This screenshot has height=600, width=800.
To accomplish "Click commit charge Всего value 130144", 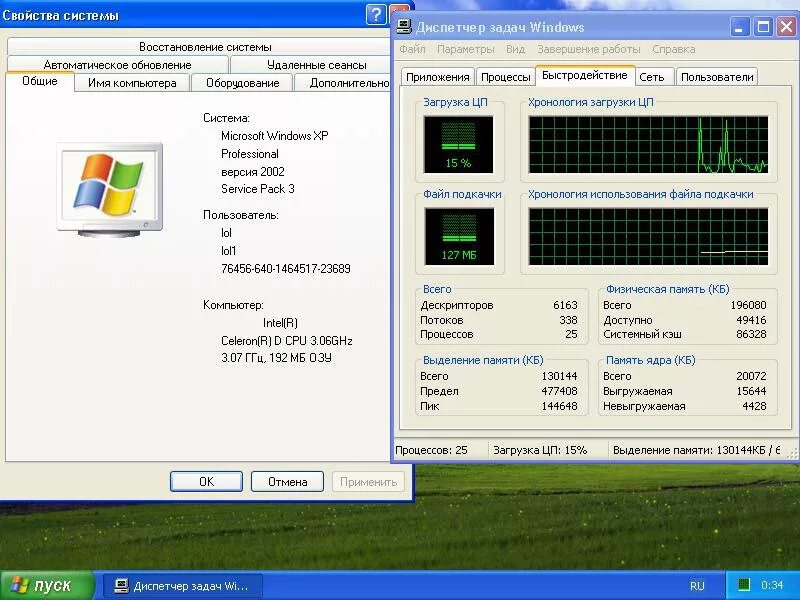I will pos(559,376).
